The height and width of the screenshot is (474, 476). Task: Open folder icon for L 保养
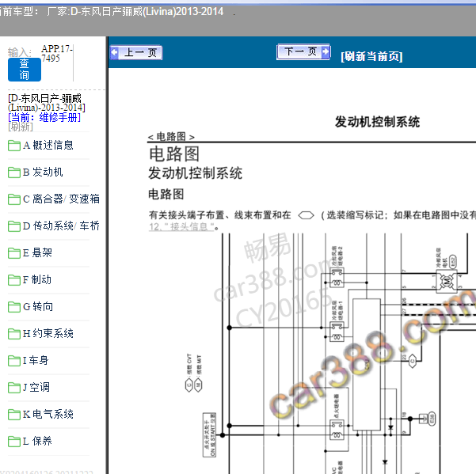click(14, 442)
